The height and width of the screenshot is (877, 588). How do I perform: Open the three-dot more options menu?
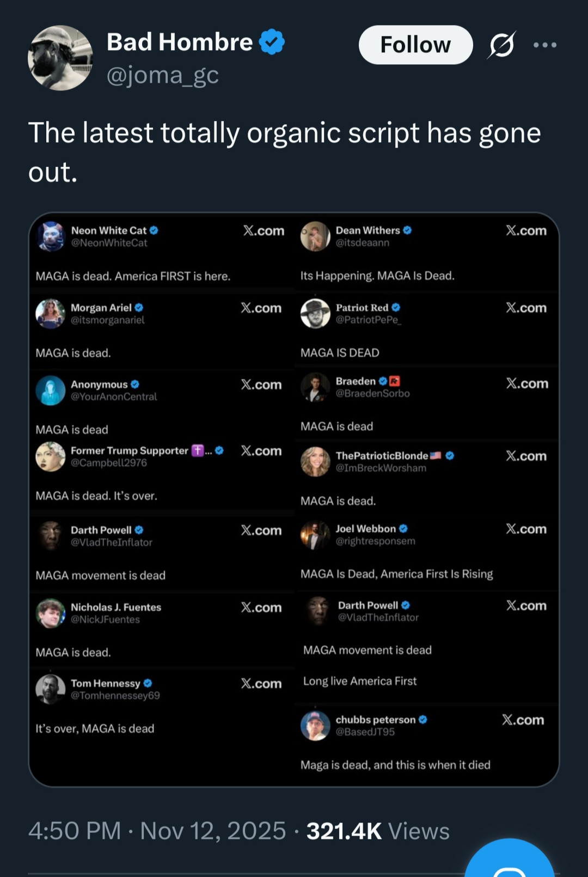coord(545,45)
